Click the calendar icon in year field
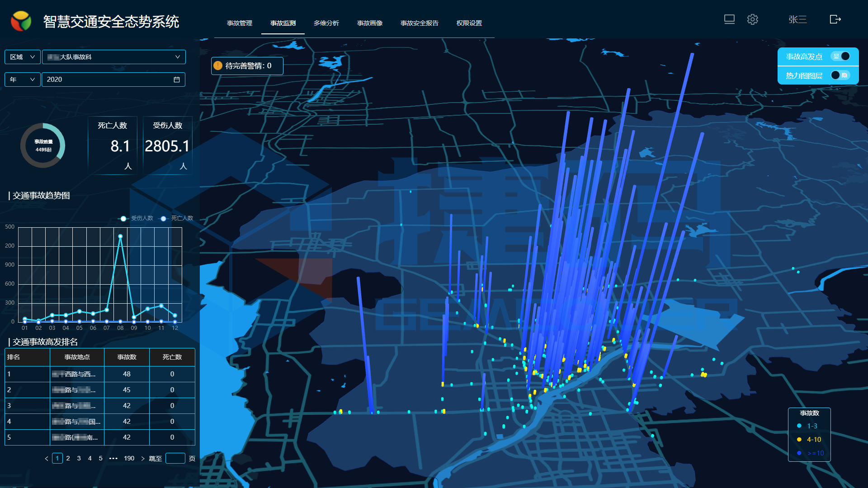The width and height of the screenshot is (868, 488). (x=177, y=80)
